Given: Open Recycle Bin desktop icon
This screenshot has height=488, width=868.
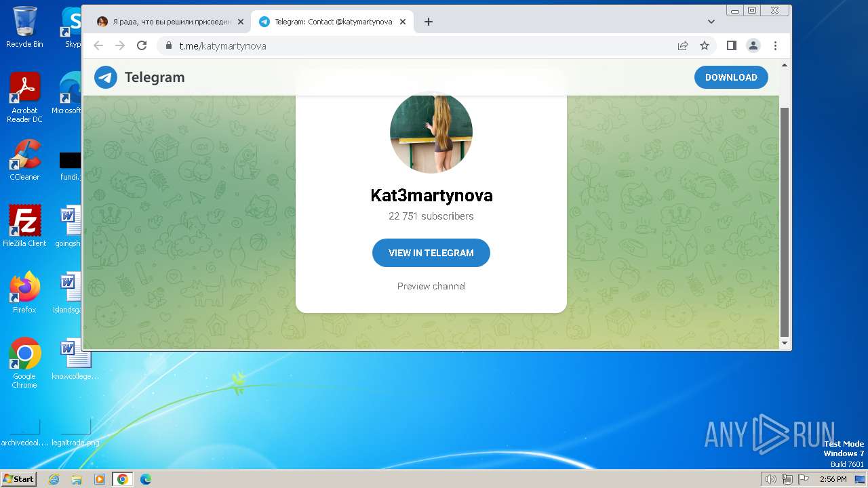Looking at the screenshot, I should point(24,27).
